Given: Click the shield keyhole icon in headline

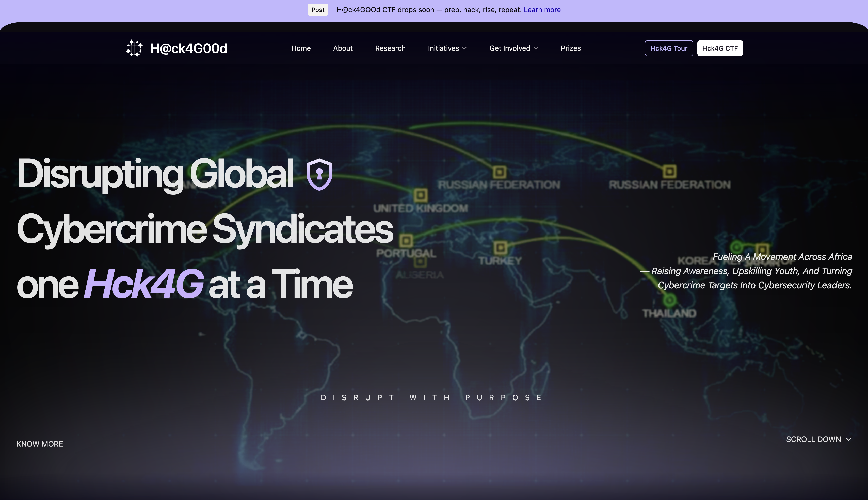Looking at the screenshot, I should tap(319, 174).
